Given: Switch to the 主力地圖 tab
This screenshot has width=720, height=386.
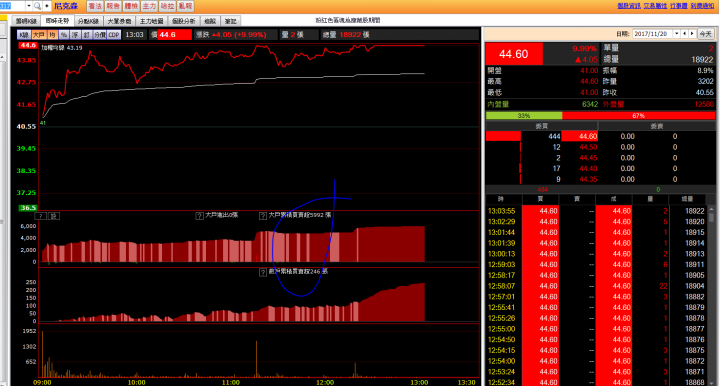Looking at the screenshot, I should 152,21.
